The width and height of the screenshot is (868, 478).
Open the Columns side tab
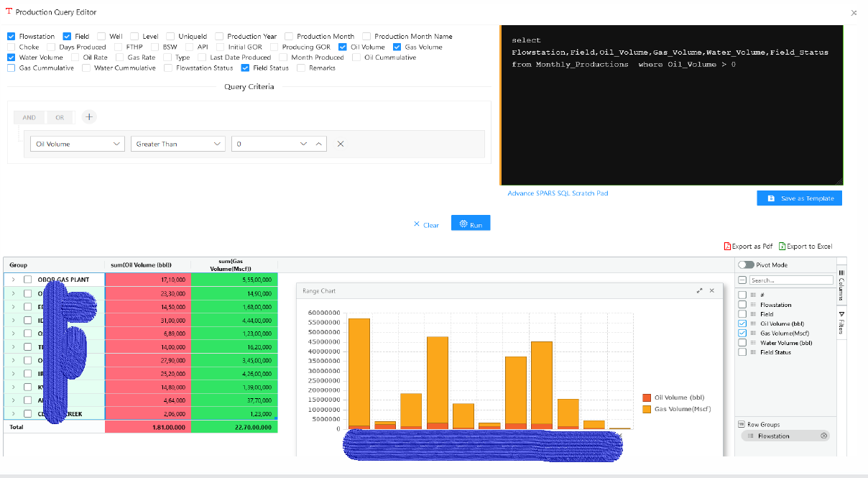coord(841,285)
